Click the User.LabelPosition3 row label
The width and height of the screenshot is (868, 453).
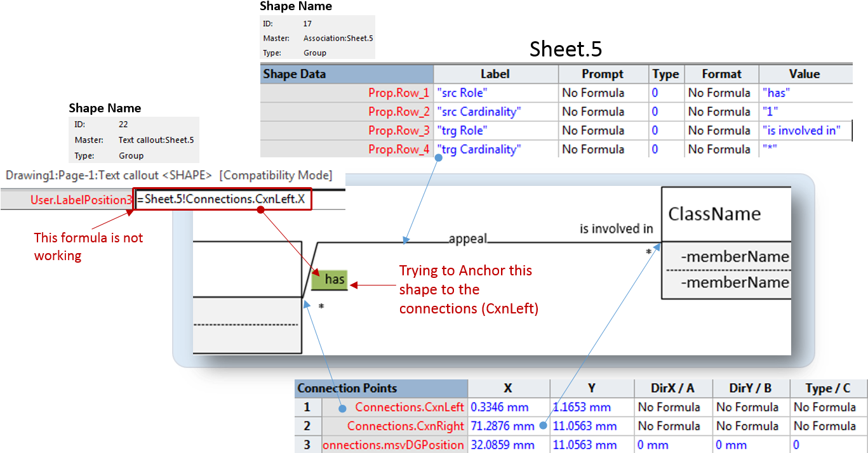81,199
